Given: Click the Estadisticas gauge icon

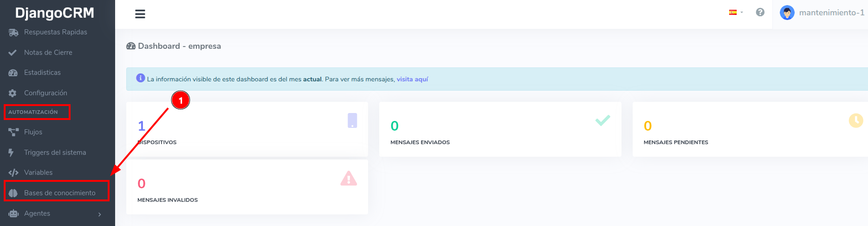Looking at the screenshot, I should 13,73.
